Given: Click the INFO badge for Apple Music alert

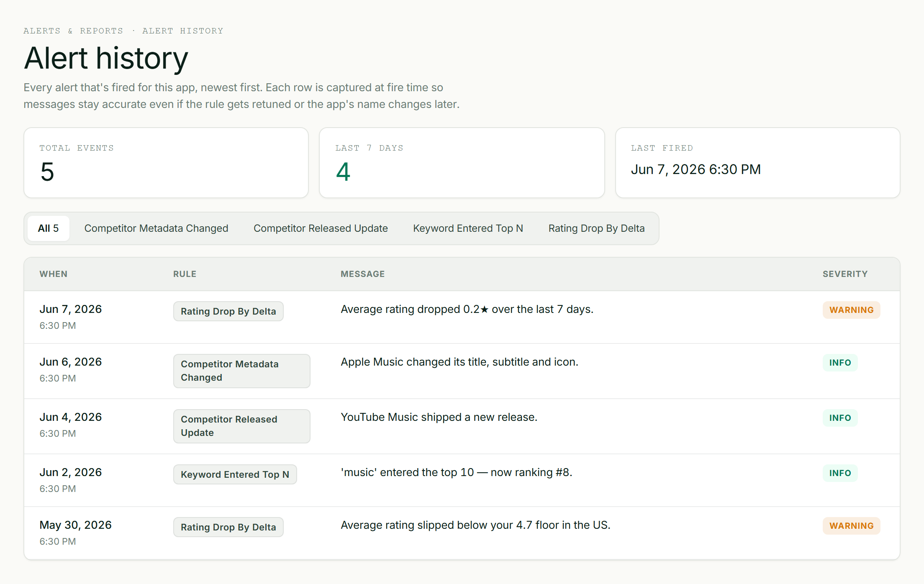Looking at the screenshot, I should (x=840, y=363).
